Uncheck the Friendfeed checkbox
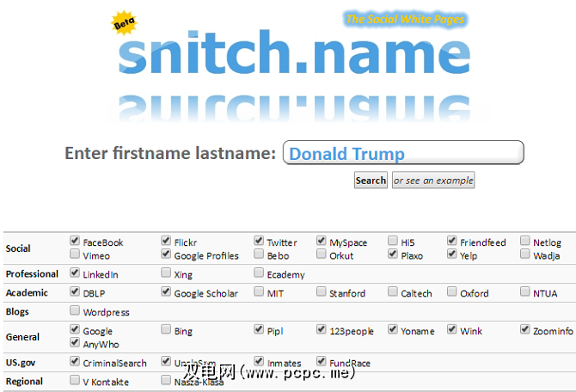Viewport: 576px width, 392px height. 452,241
